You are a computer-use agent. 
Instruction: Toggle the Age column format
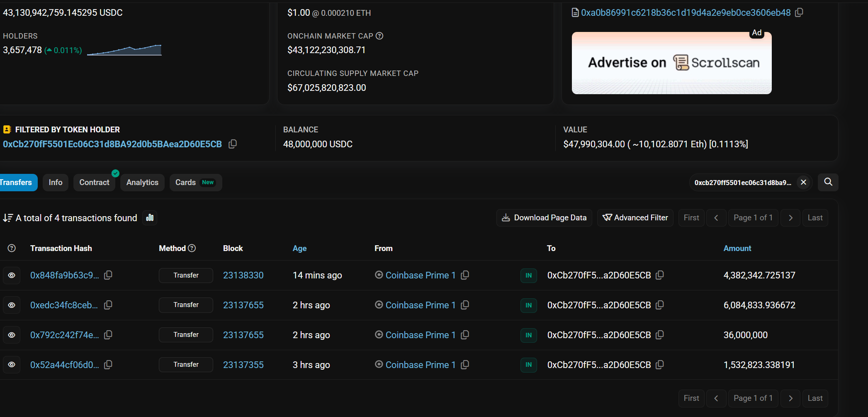[x=299, y=248]
